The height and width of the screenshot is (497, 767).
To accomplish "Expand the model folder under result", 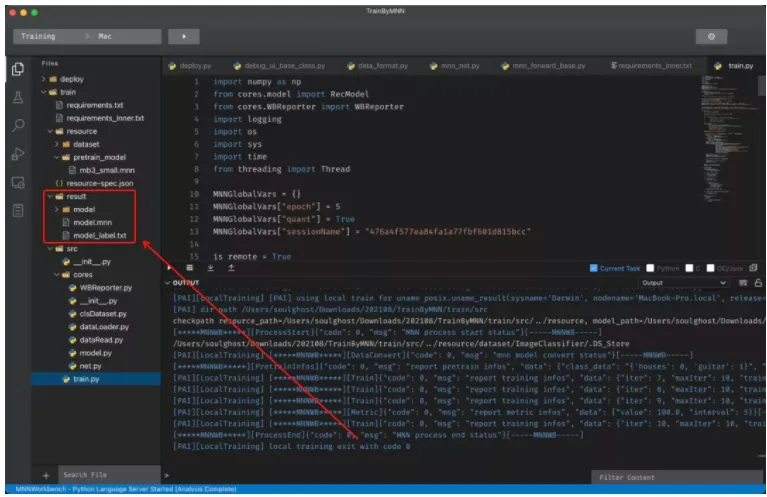I will [56, 209].
